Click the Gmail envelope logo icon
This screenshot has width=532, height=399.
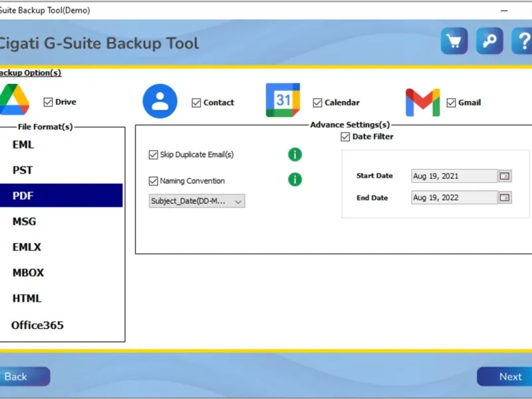pyautogui.click(x=423, y=102)
